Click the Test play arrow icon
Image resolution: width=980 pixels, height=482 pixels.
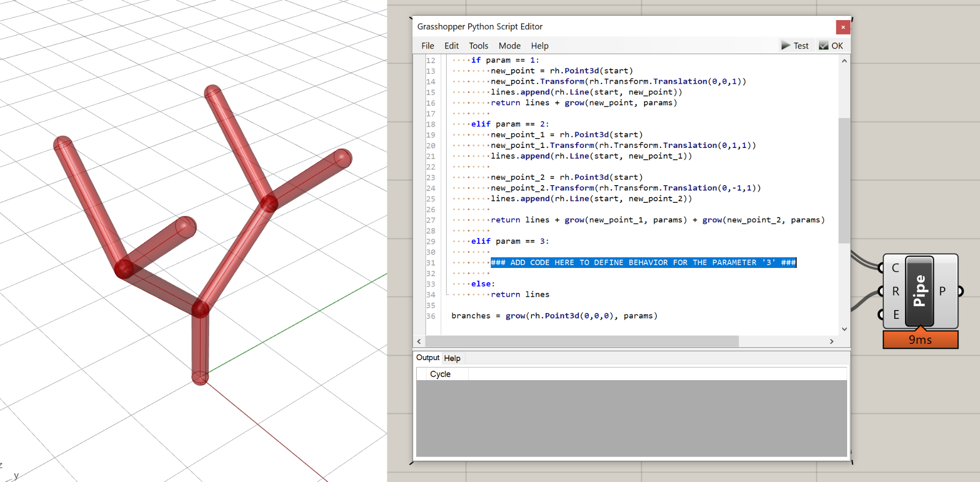[785, 46]
